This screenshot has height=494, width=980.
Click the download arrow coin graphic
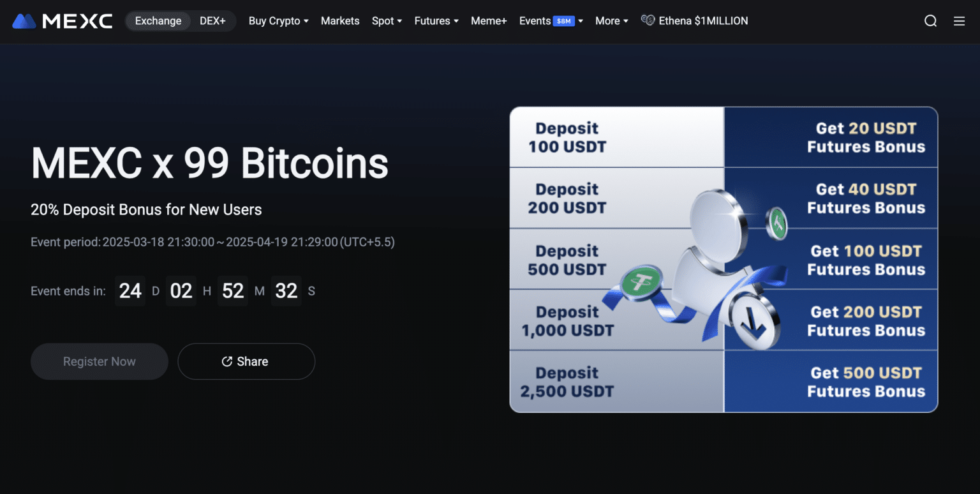(x=755, y=321)
